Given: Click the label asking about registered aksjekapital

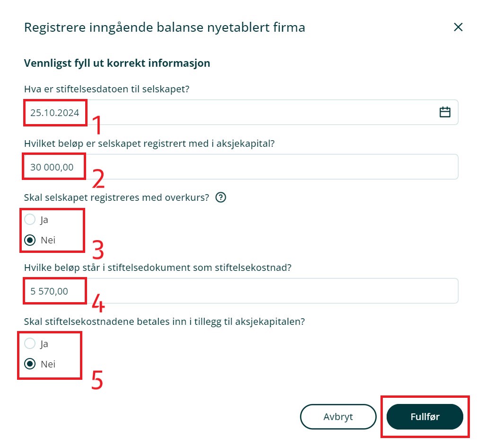Looking at the screenshot, I should point(149,143).
